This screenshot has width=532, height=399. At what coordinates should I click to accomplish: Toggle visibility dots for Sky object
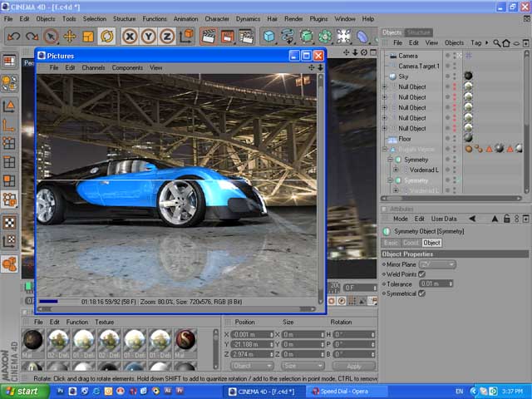coord(455,76)
